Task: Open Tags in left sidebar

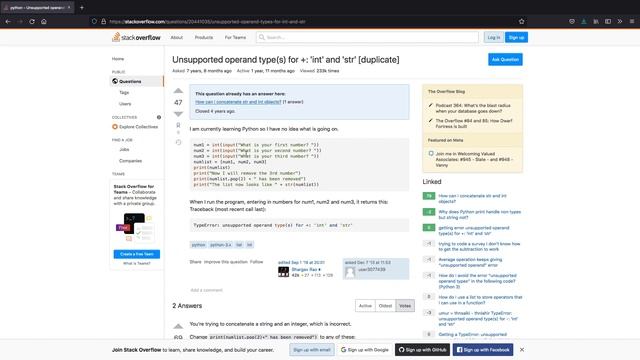Action: coord(124,93)
